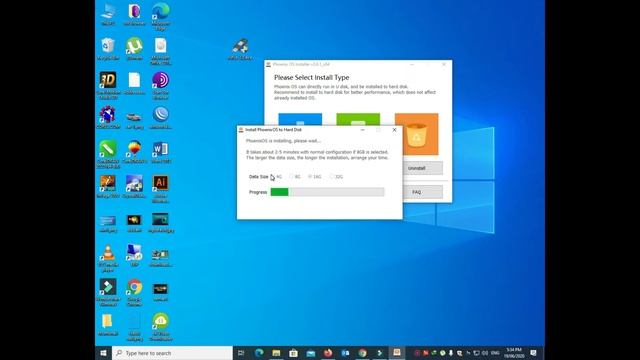Minimize the Install PhoenixOS to Hard Disk dialog
This screenshot has width=640, height=360.
pos(362,130)
